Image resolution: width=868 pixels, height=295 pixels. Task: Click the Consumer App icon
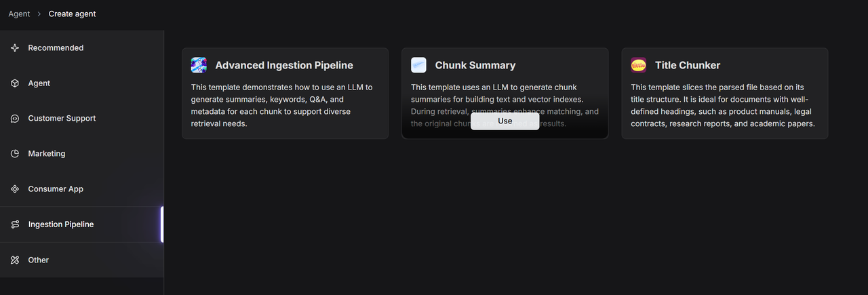[x=15, y=189]
